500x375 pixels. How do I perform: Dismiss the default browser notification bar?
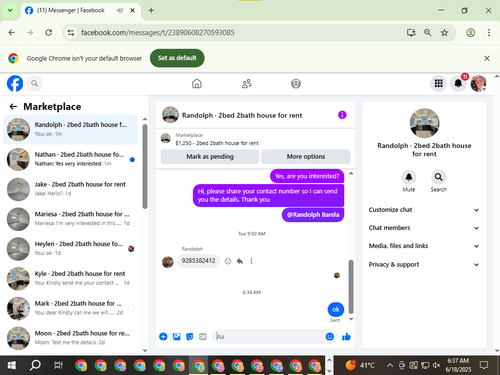(x=487, y=58)
